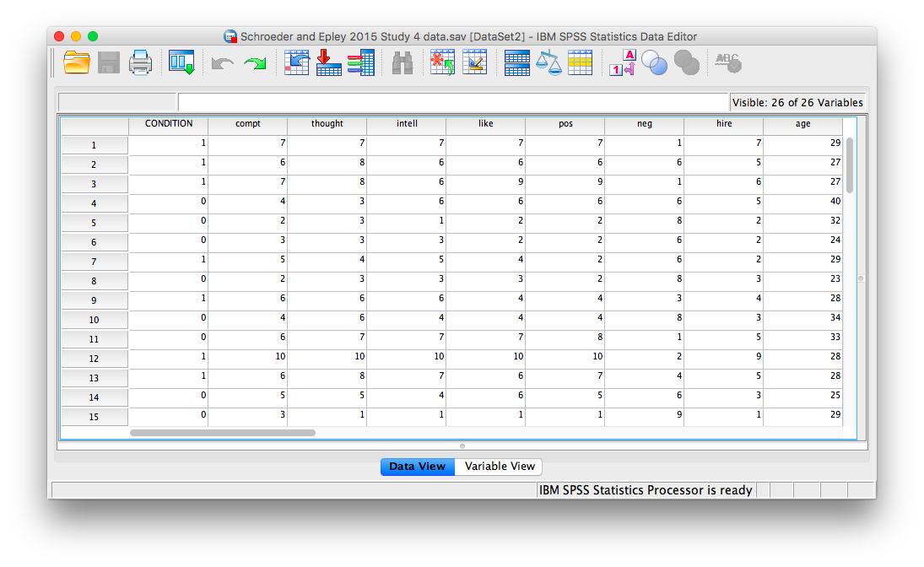Select the Data View tab
The width and height of the screenshot is (924, 567).
[x=417, y=467]
